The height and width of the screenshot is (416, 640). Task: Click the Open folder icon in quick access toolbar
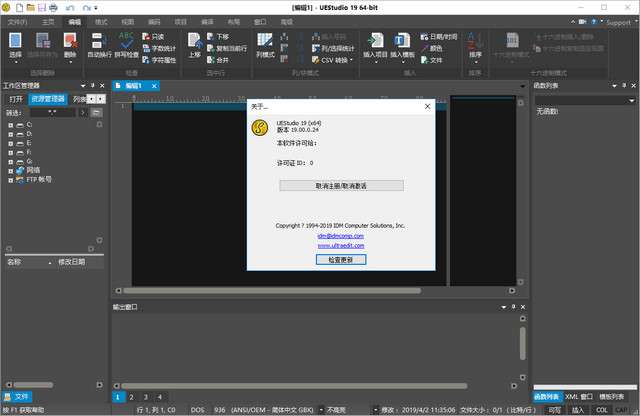tap(31, 7)
